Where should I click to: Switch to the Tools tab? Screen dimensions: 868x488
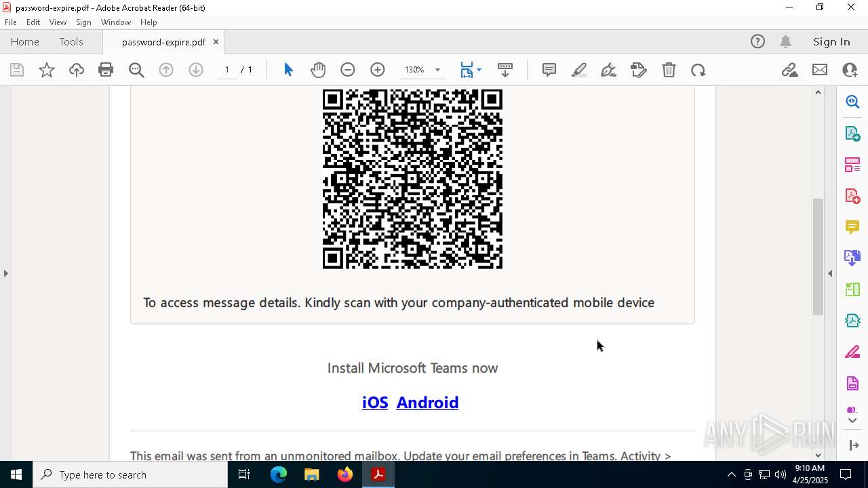(71, 42)
